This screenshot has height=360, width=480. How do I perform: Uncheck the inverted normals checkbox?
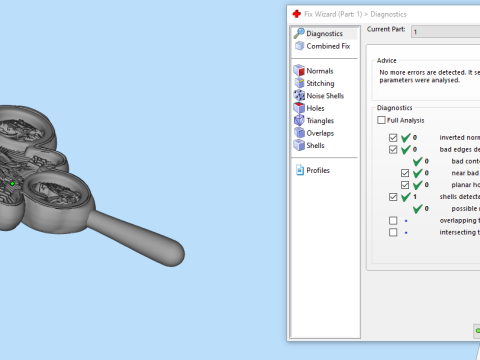tap(393, 137)
